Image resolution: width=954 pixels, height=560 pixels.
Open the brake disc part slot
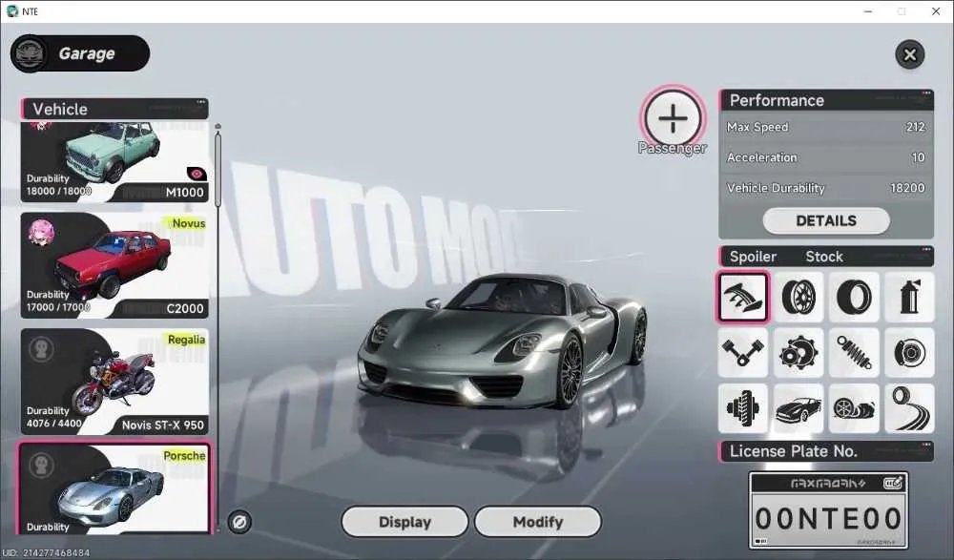coord(909,352)
